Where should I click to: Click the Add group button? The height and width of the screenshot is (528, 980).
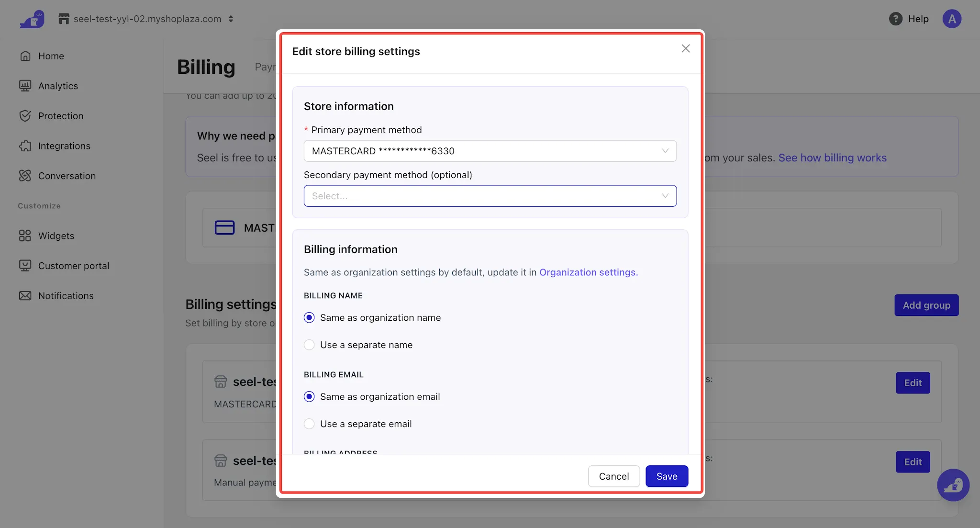click(x=926, y=305)
